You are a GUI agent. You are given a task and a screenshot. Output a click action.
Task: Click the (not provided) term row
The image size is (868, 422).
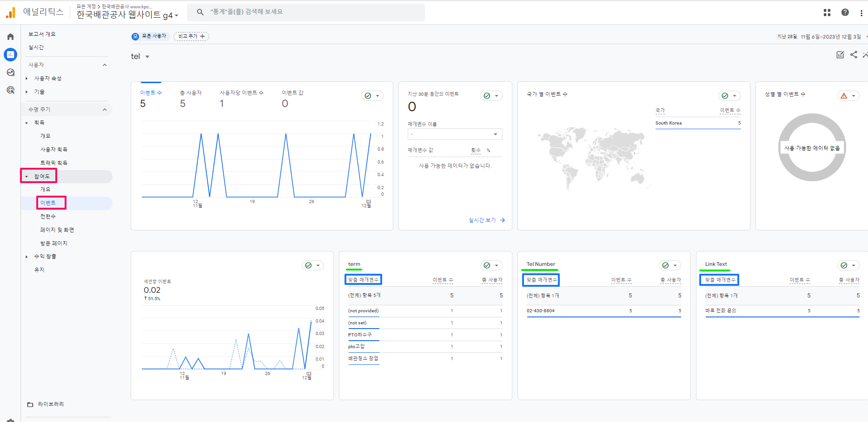(x=425, y=311)
